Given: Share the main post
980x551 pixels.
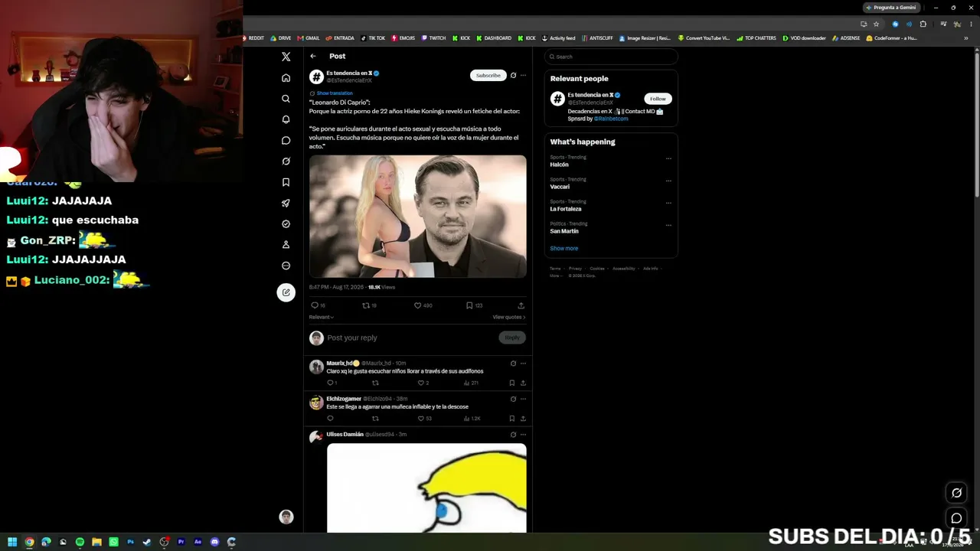Looking at the screenshot, I should pyautogui.click(x=521, y=305).
